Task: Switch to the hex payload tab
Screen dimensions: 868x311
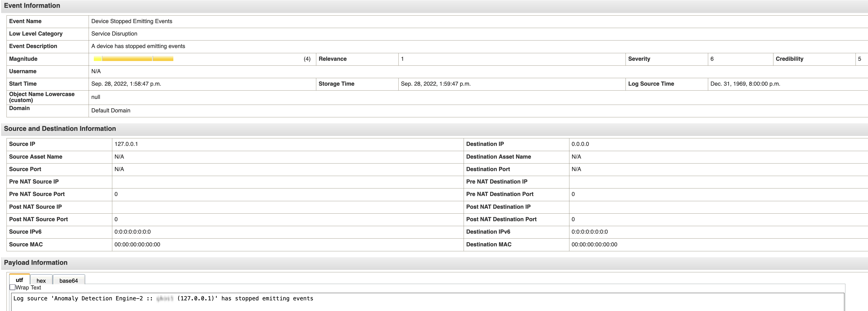Action: (41, 280)
